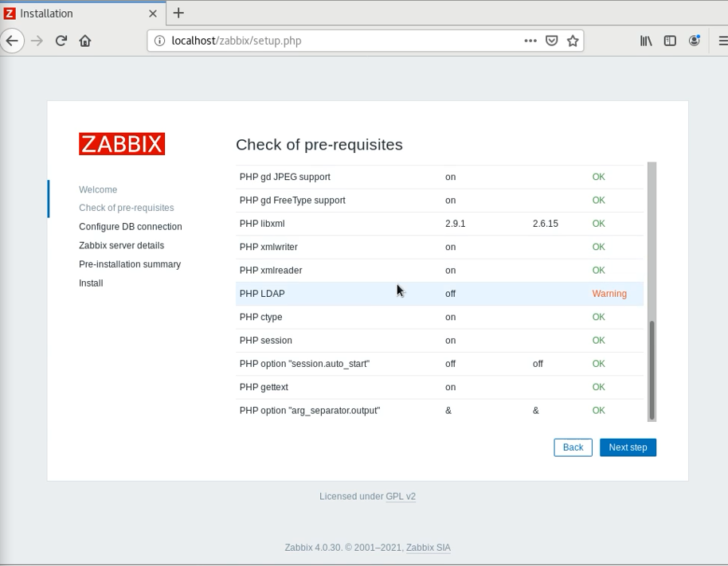Close the Installation tab
Image resolution: width=728 pixels, height=566 pixels.
[153, 14]
